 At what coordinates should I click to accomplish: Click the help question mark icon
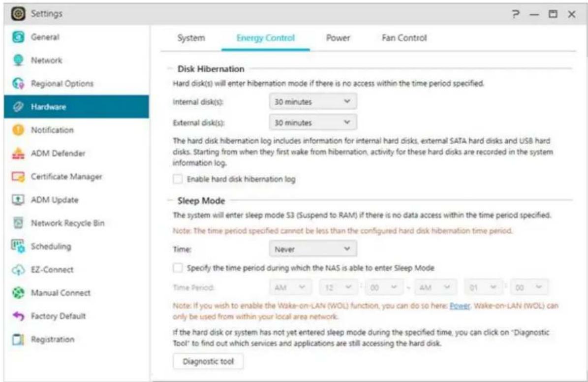[516, 14]
